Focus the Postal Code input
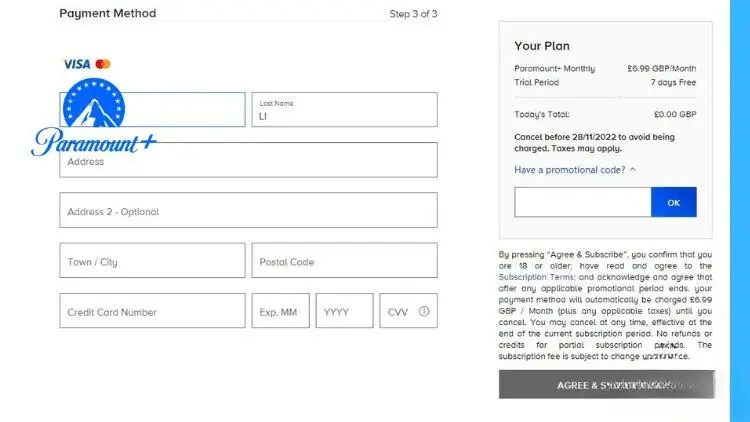750x422 pixels. tap(344, 261)
